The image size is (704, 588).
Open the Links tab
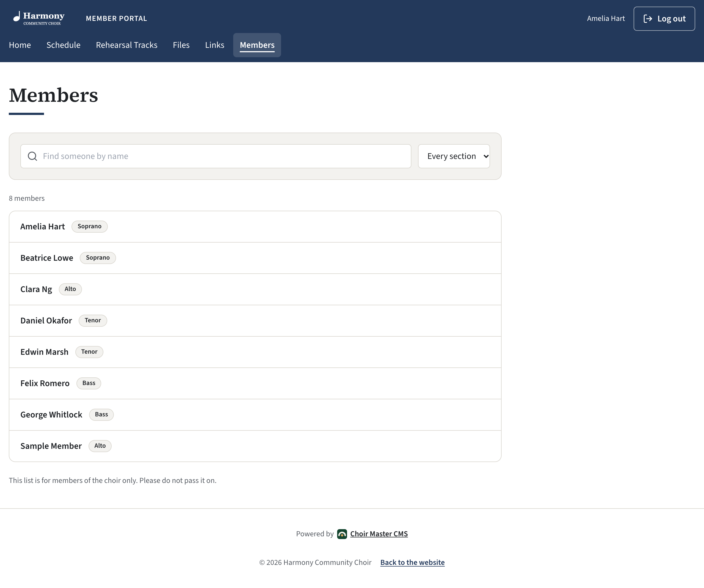pyautogui.click(x=215, y=45)
